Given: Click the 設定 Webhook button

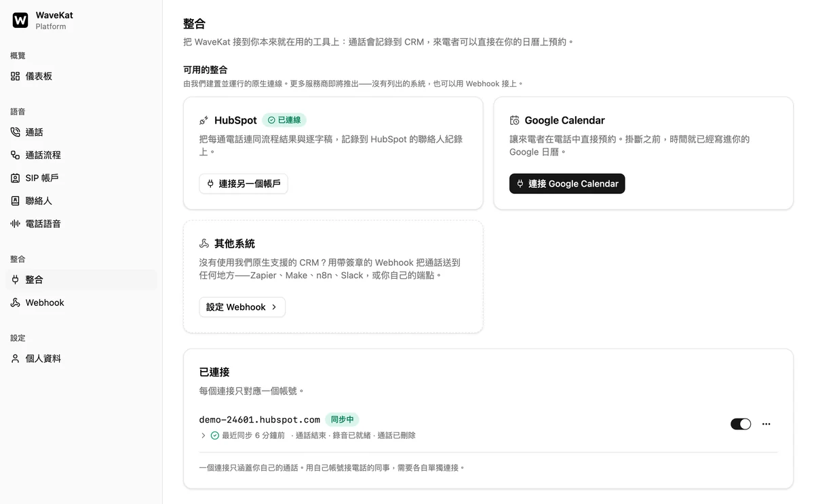Looking at the screenshot, I should (242, 307).
